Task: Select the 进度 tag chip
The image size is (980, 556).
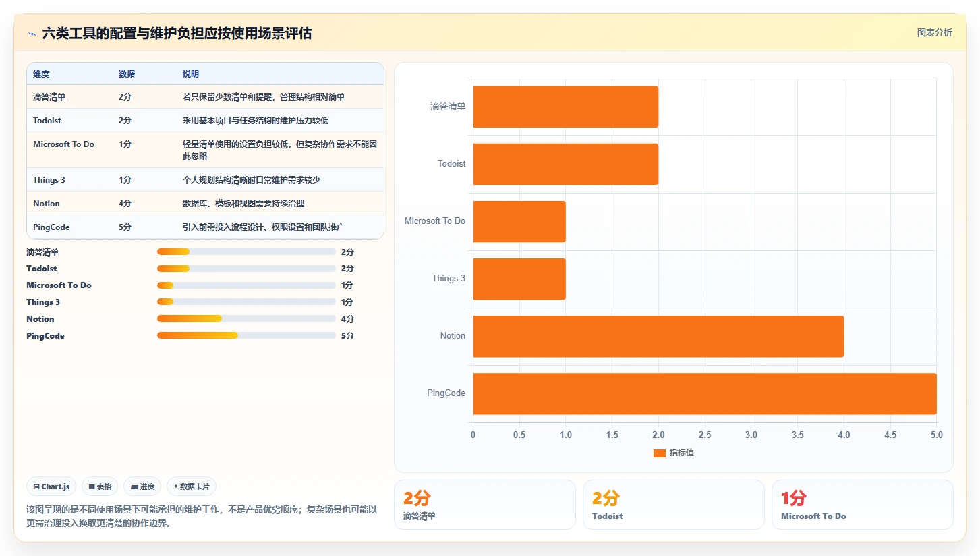Action: [x=142, y=486]
